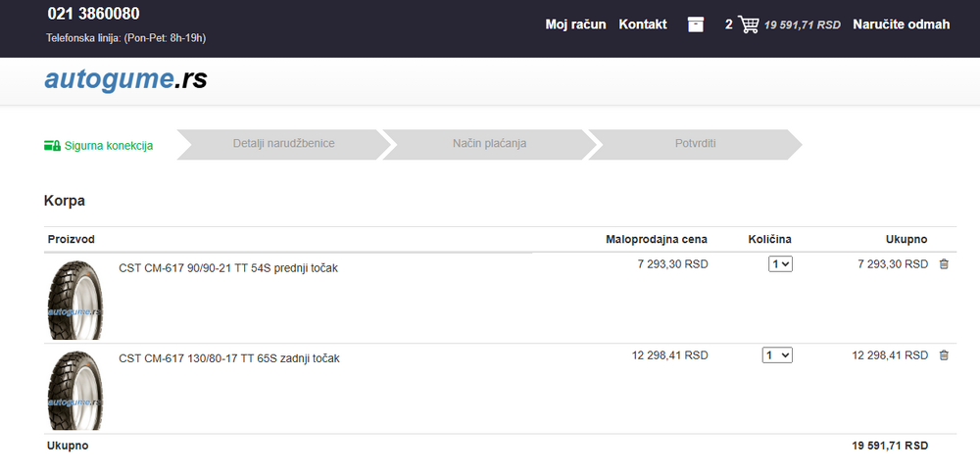Image resolution: width=980 pixels, height=471 pixels.
Task: Click the autogume.rs logo
Action: [x=125, y=79]
